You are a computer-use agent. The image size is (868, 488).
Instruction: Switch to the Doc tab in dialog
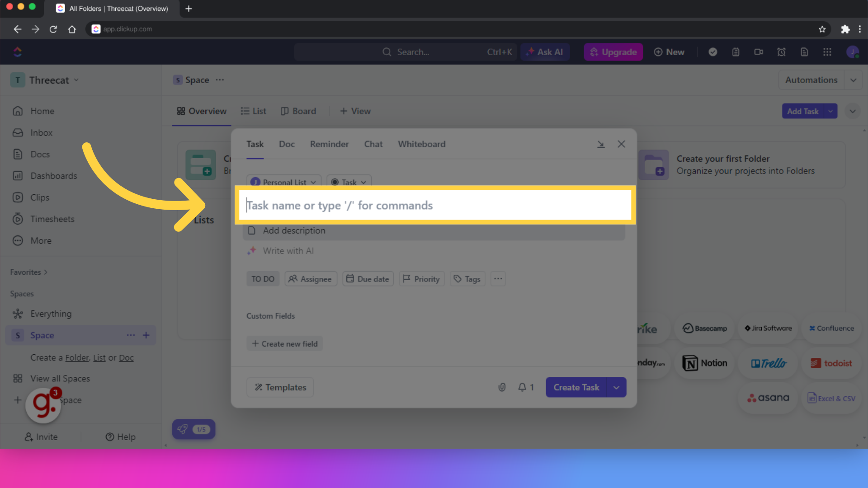(x=286, y=144)
